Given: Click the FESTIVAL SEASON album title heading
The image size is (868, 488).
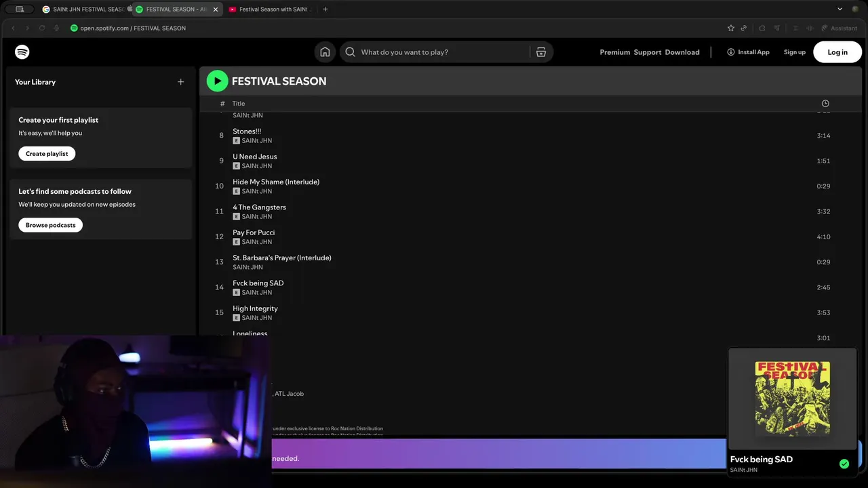Looking at the screenshot, I should 279,81.
